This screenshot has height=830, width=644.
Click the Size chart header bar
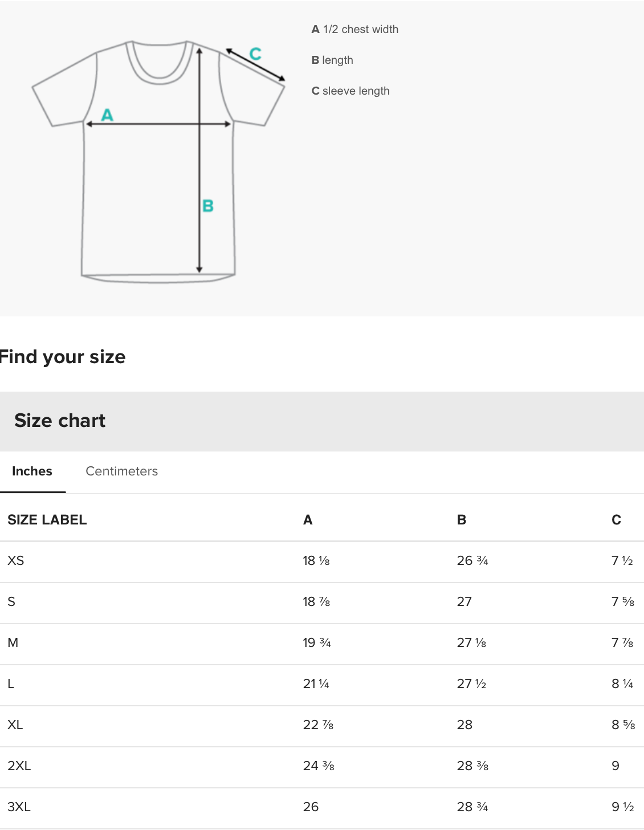point(322,421)
